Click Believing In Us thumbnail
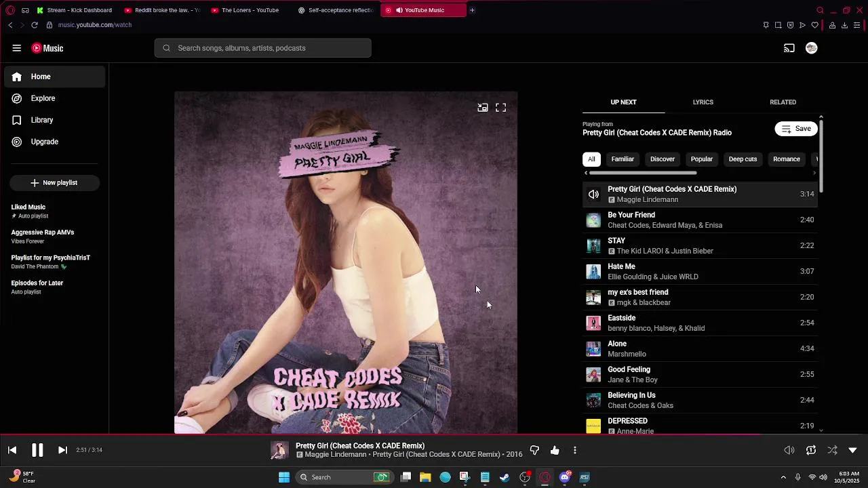 593,401
